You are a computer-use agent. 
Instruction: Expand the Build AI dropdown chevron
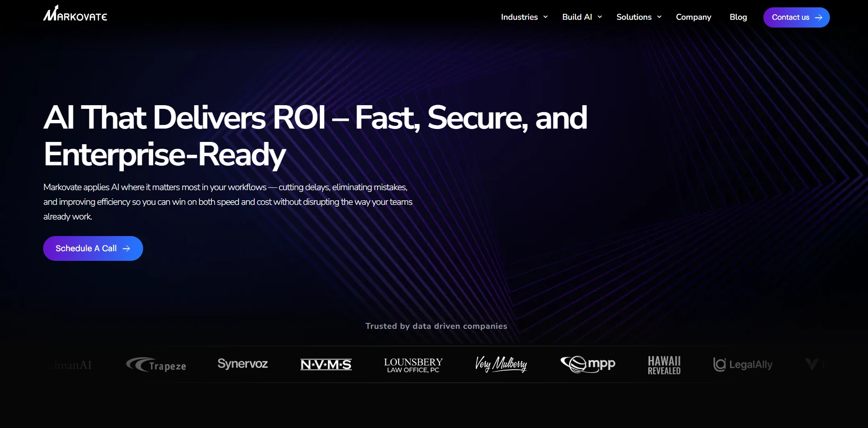(x=600, y=17)
